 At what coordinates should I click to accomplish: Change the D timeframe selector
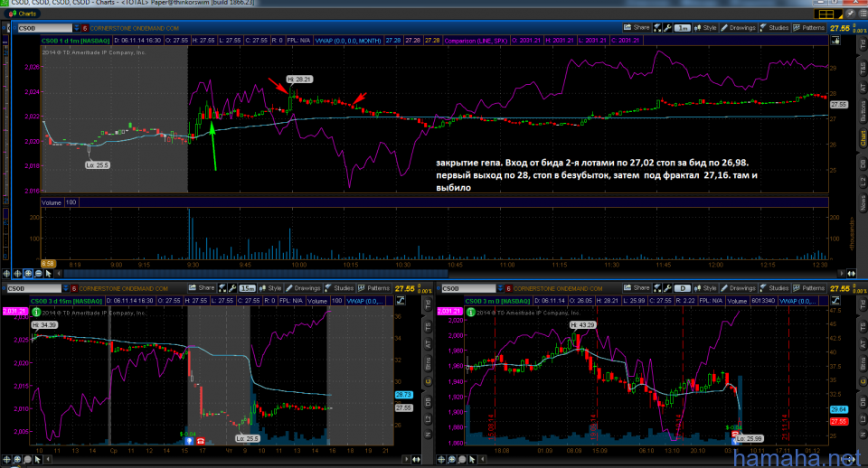click(682, 288)
